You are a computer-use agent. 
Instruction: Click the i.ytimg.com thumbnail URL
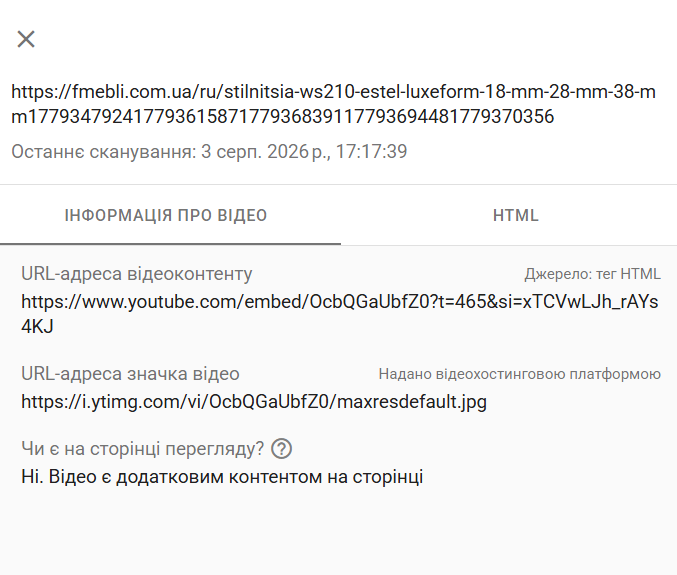point(254,402)
